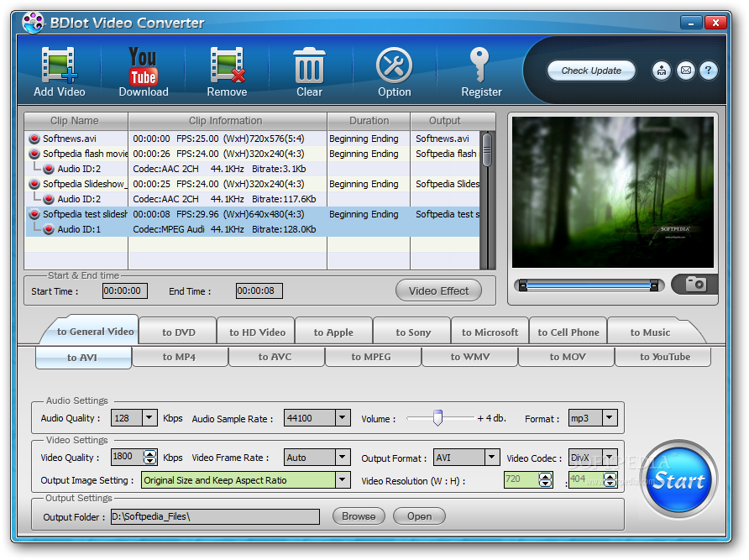The width and height of the screenshot is (749, 560).
Task: Take a snapshot with the camera icon
Action: tap(695, 285)
